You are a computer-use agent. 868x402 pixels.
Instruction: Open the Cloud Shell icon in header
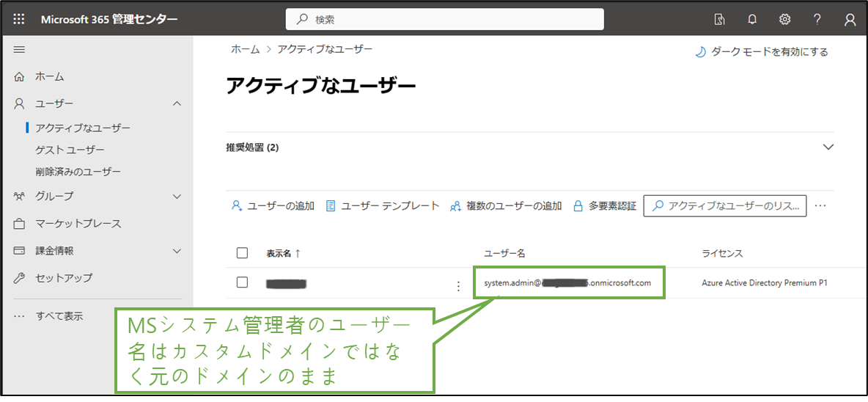click(720, 20)
